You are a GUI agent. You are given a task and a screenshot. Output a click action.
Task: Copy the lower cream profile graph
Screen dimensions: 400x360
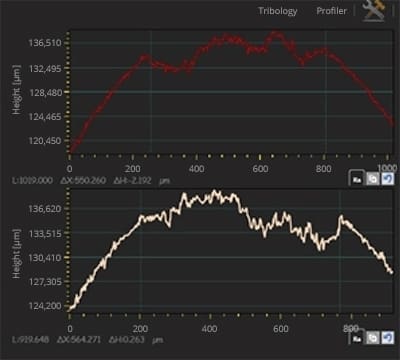tap(373, 338)
